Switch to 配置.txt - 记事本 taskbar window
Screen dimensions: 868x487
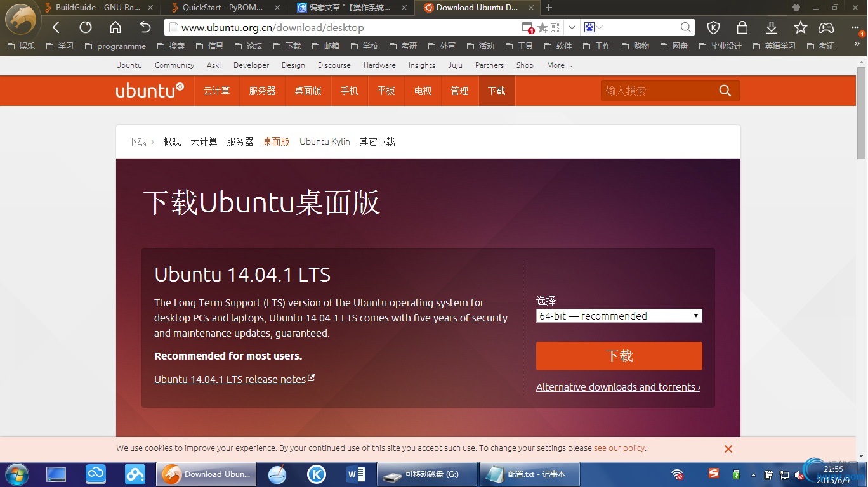530,474
